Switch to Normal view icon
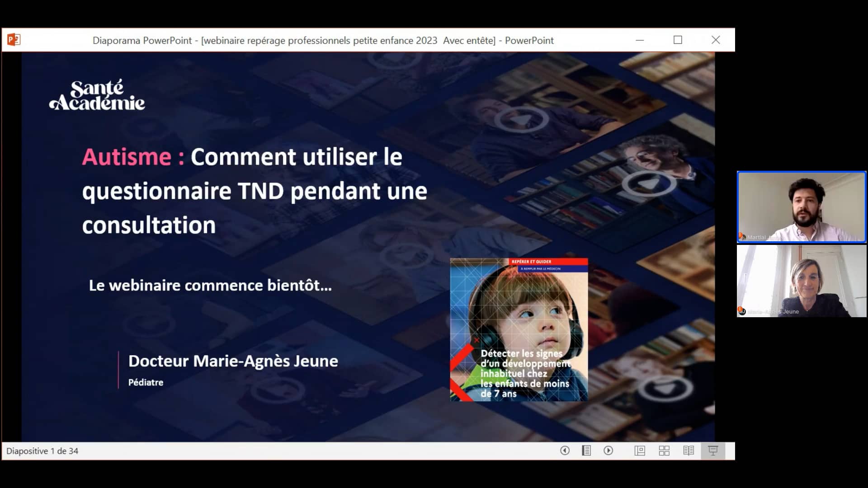 pyautogui.click(x=640, y=450)
